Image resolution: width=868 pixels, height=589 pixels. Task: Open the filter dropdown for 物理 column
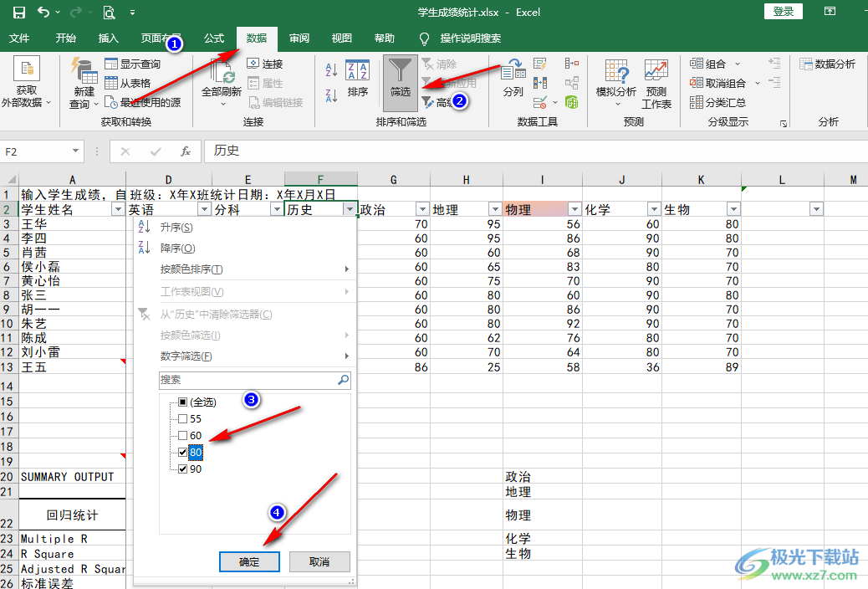574,210
